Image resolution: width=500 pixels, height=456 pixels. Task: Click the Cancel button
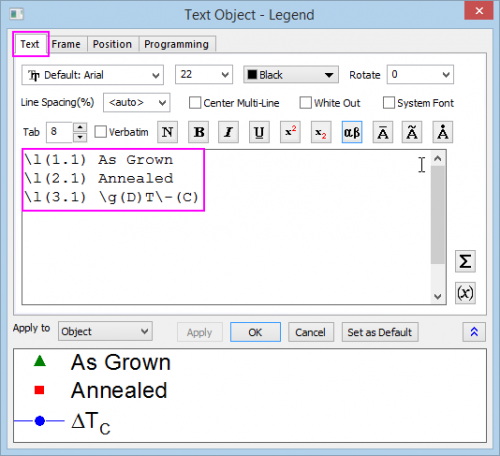point(311,332)
